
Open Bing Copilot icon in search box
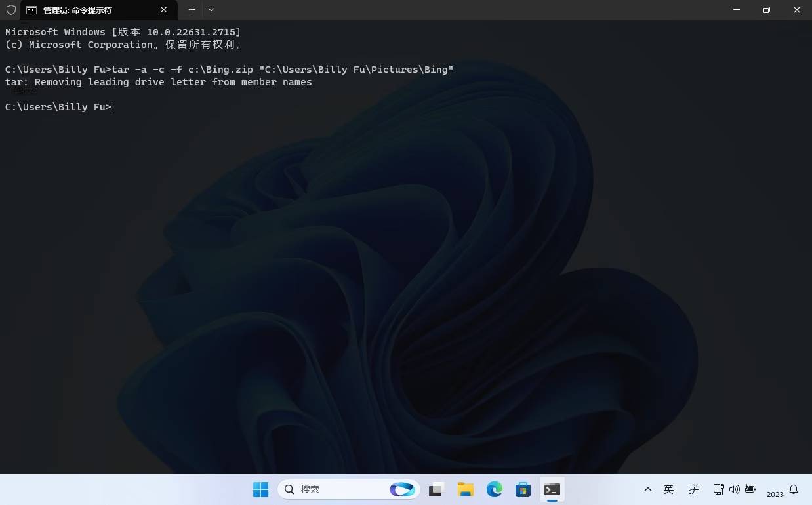(x=402, y=489)
